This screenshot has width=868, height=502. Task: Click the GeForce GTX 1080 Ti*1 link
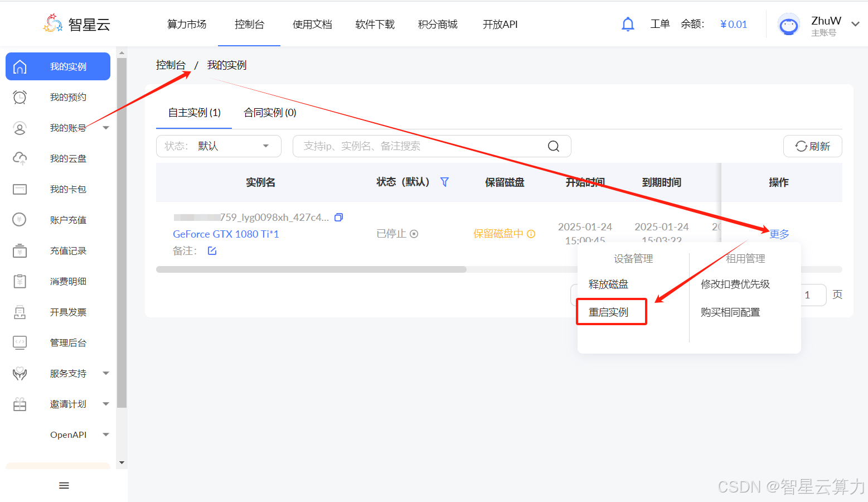tap(226, 234)
